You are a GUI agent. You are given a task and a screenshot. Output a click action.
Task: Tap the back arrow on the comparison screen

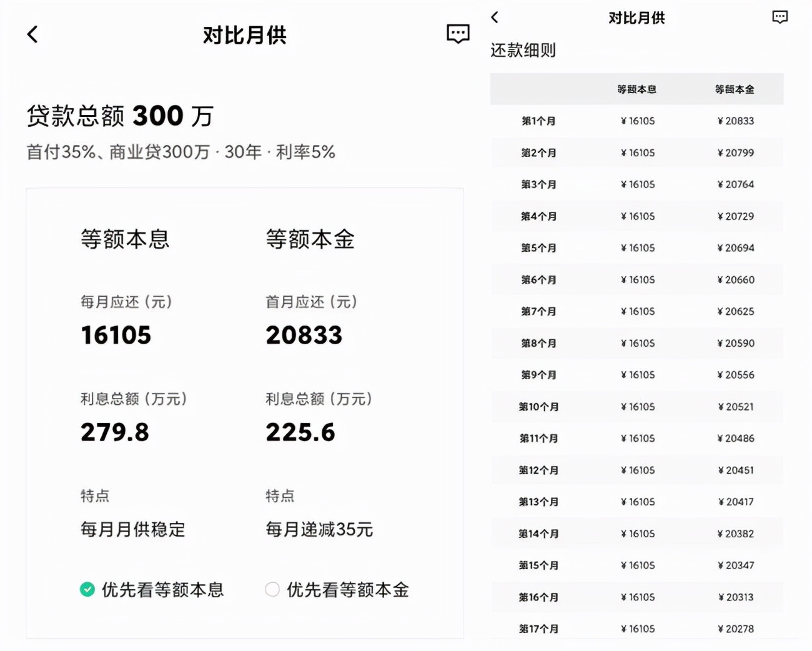tap(32, 34)
